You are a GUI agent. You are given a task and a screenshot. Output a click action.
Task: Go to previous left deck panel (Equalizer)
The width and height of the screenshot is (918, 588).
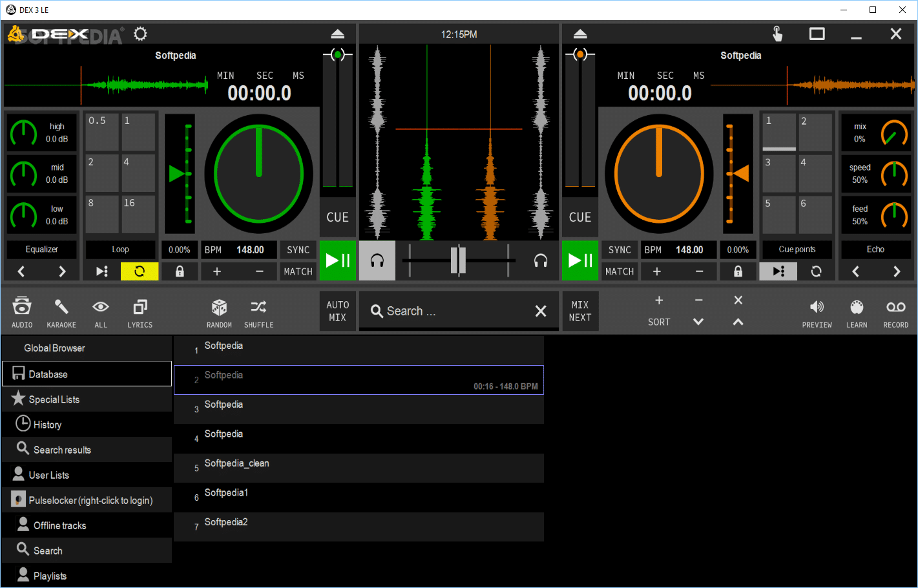[21, 271]
